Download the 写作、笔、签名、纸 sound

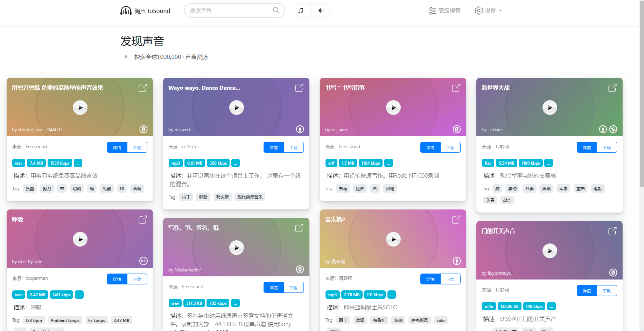tap(294, 288)
